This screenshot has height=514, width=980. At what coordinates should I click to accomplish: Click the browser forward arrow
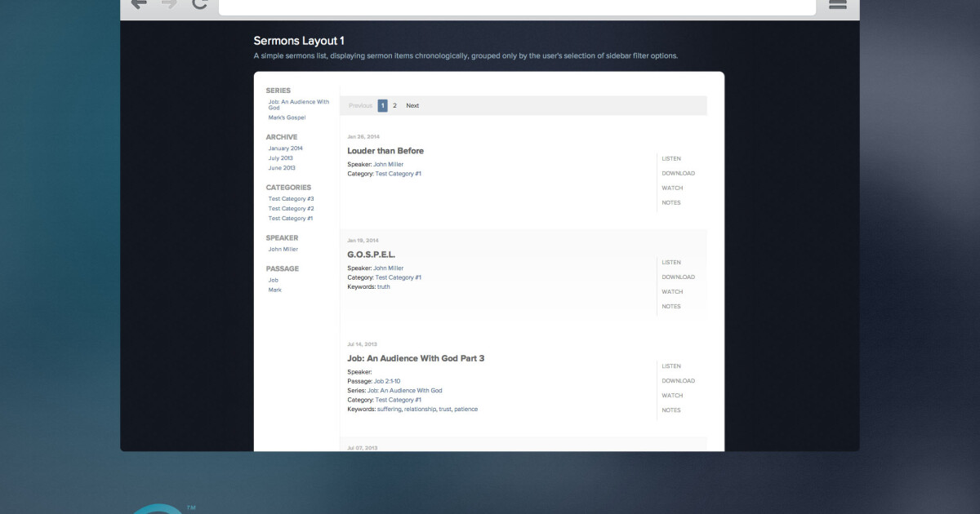coord(168,5)
